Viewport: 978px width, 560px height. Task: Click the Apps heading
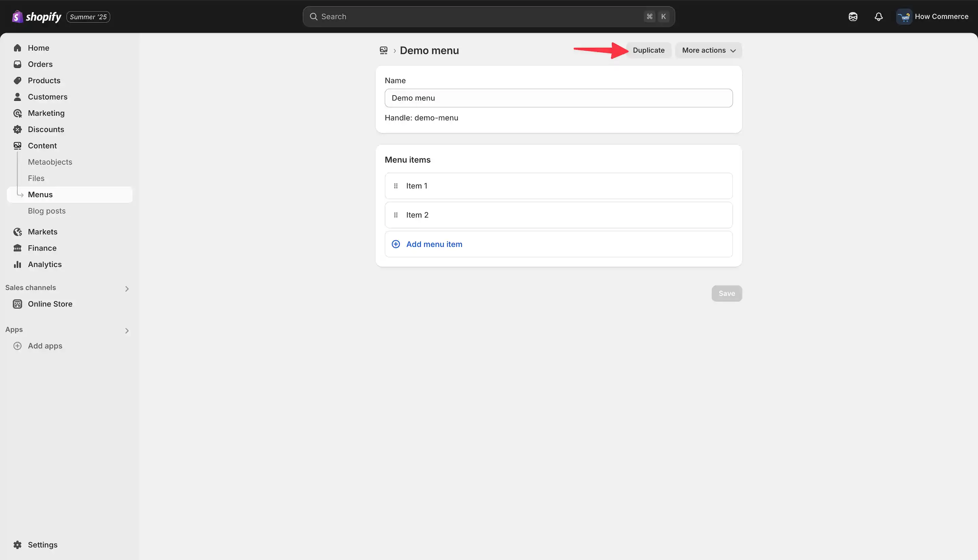click(14, 330)
